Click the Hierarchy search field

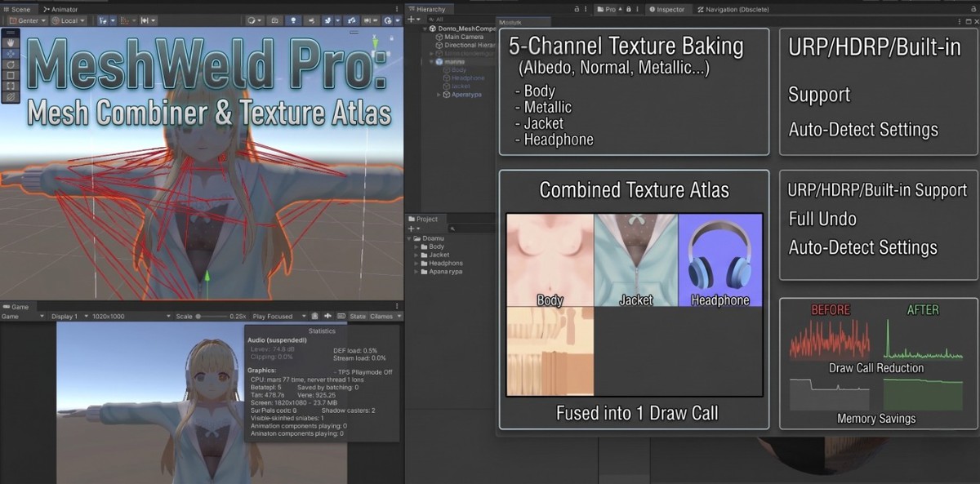pyautogui.click(x=461, y=19)
